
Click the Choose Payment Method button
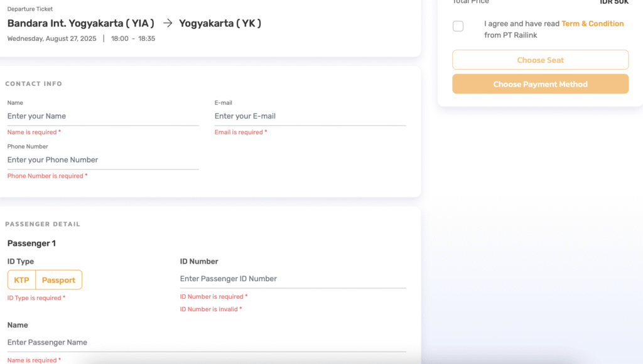click(540, 84)
